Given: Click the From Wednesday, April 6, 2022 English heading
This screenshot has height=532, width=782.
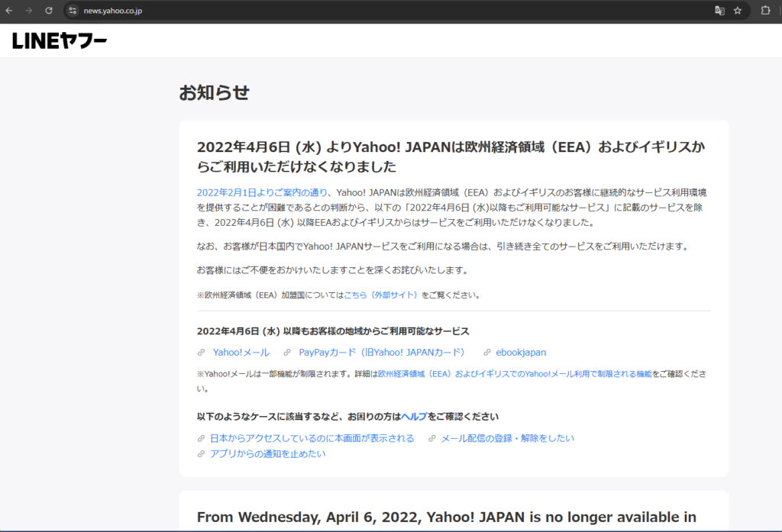Looking at the screenshot, I should 446,517.
